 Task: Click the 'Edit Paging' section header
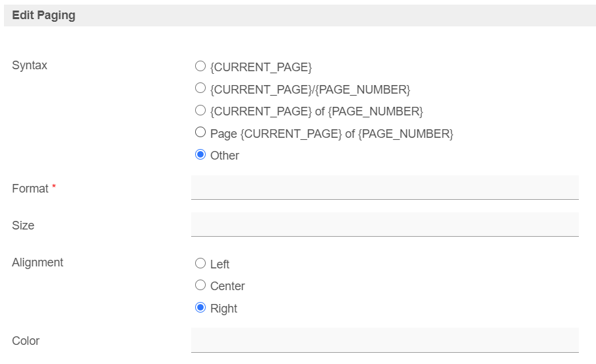[x=44, y=15]
